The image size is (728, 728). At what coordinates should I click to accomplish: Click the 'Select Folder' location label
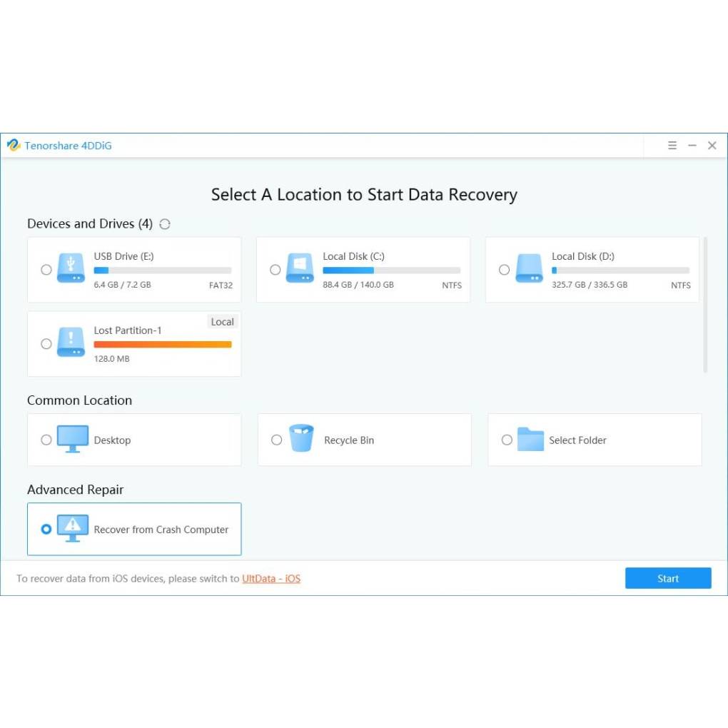[577, 440]
